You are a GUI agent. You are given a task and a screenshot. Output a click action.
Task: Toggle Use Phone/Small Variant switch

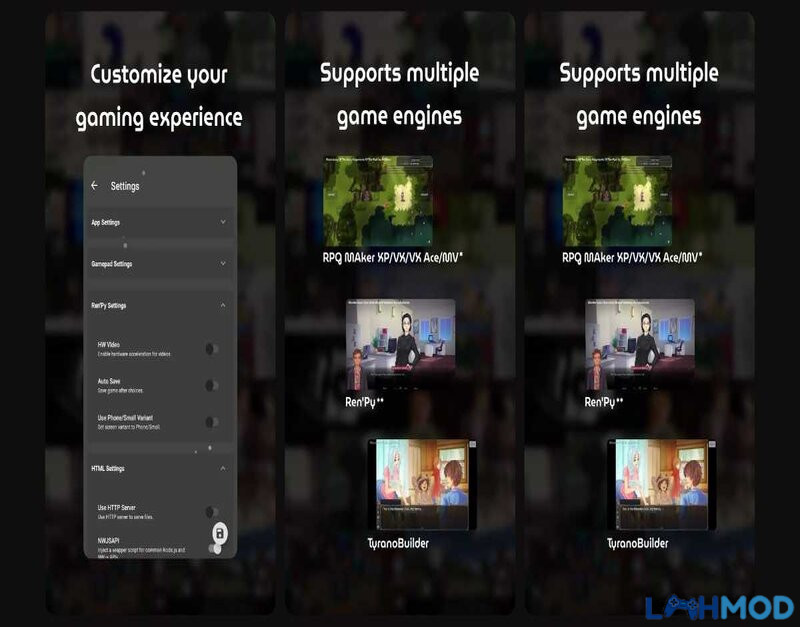click(212, 422)
